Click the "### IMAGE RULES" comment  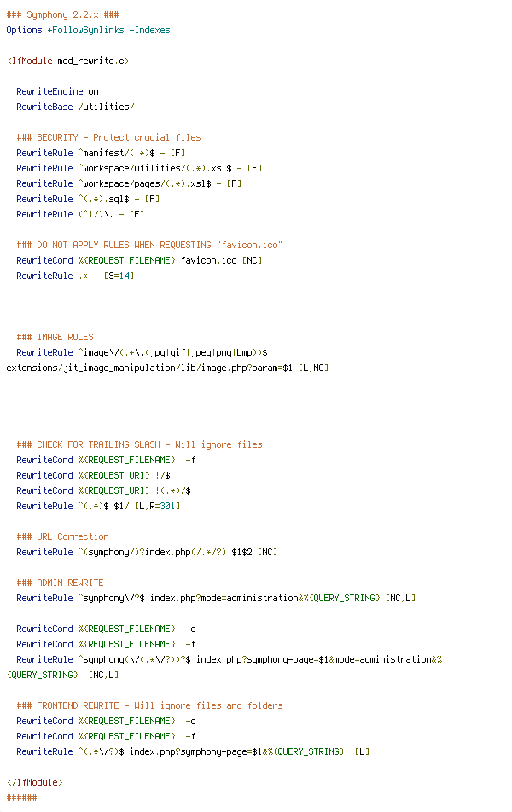(x=55, y=337)
